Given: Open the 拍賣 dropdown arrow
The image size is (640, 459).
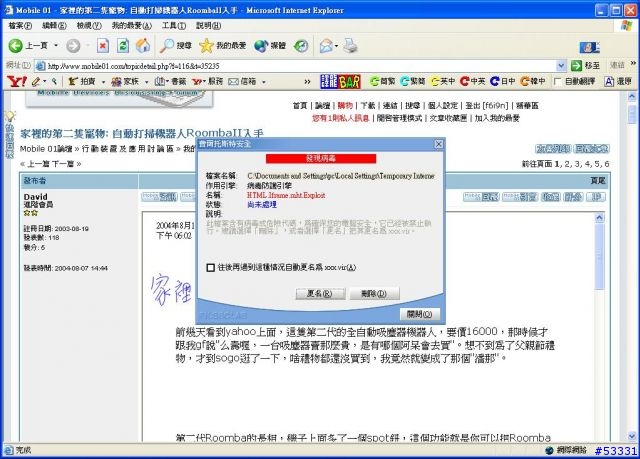Looking at the screenshot, I should coord(103,82).
